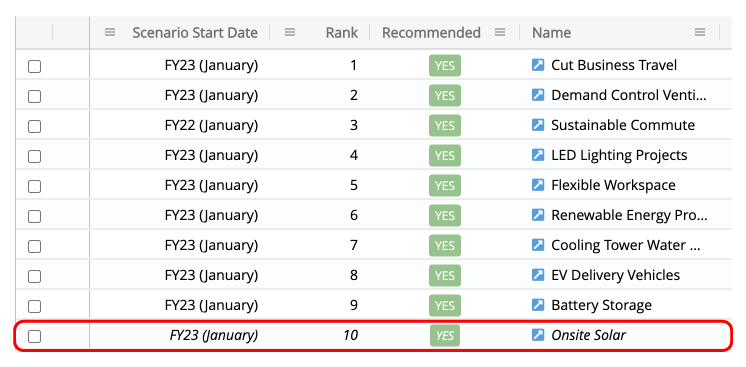746x367 pixels.
Task: Open the EV Delivery Vehicles name
Action: (x=615, y=275)
